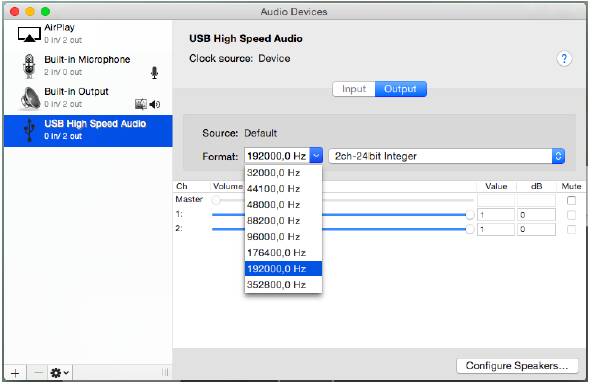593x385 pixels.
Task: Click channel 2 Value field
Action: click(x=496, y=229)
